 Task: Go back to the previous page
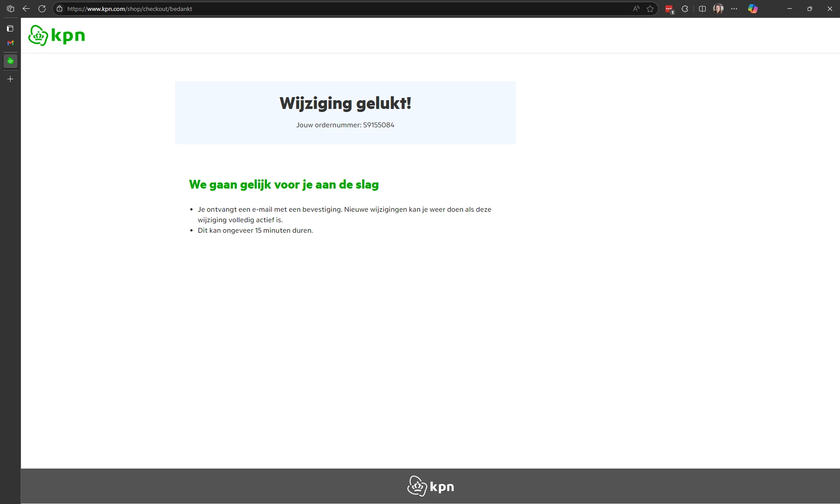(26, 9)
